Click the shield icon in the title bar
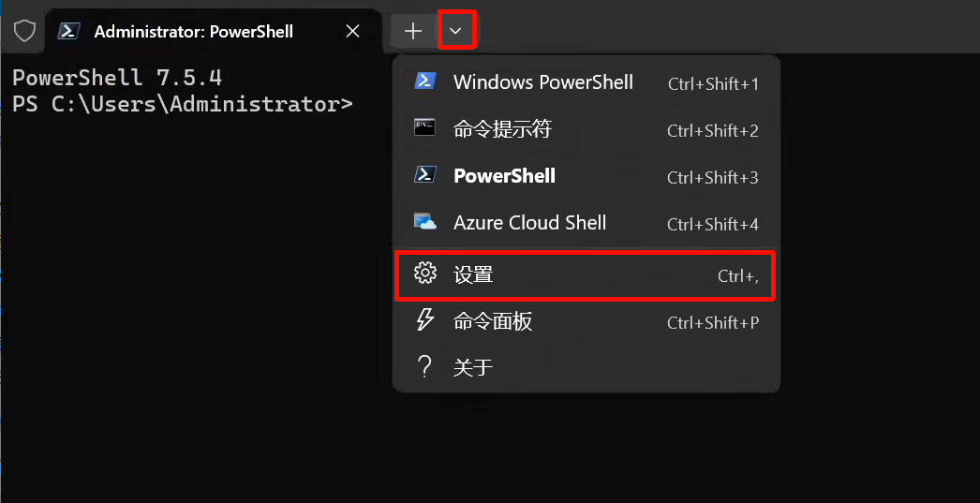 pos(24,31)
